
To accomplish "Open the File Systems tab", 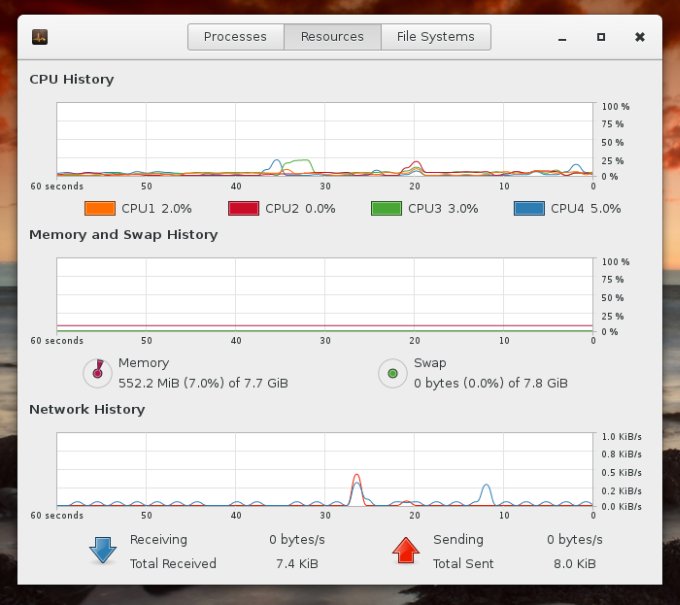I will (x=436, y=37).
